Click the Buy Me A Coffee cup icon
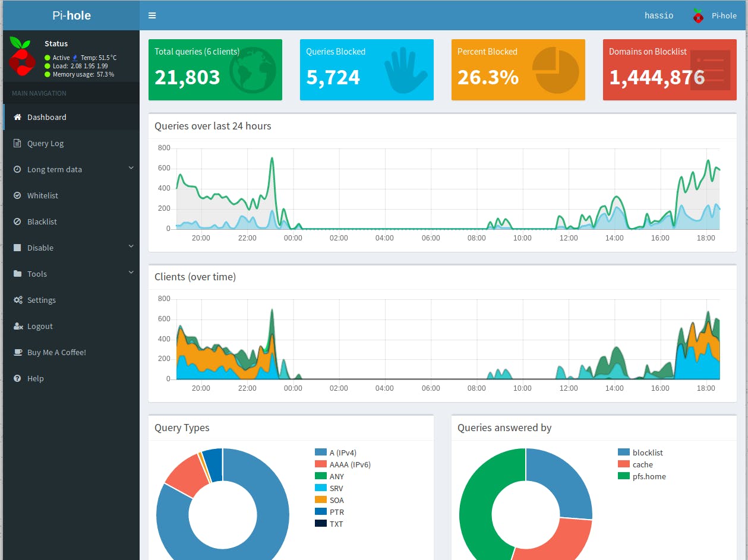748x560 pixels. (x=18, y=352)
